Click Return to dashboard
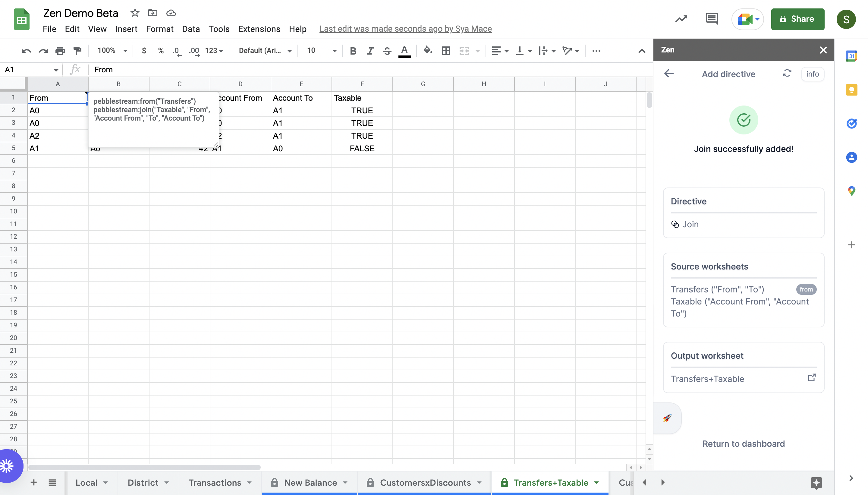This screenshot has width=868, height=495. point(743,444)
